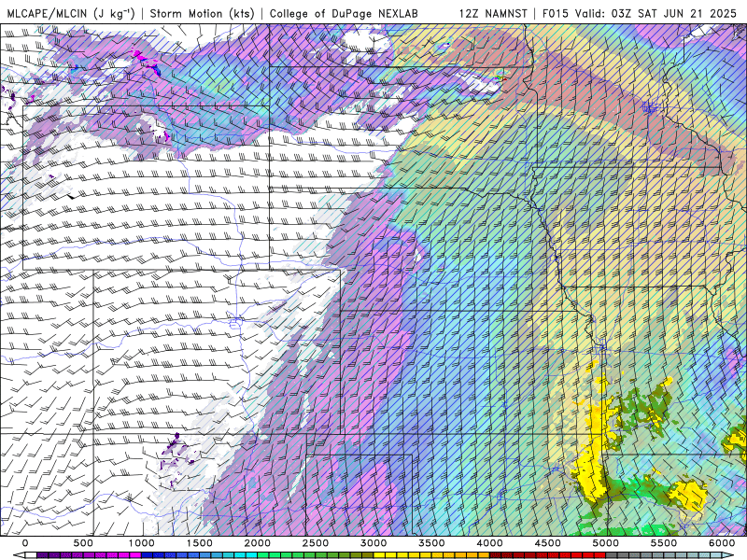Click the '0' label on color scale
The image size is (747, 560).
[x=25, y=543]
